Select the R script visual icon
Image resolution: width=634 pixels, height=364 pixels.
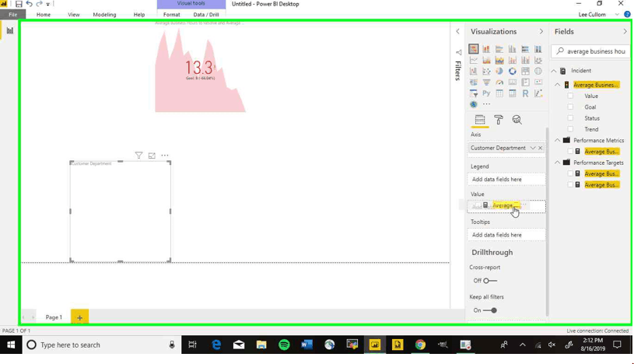coord(525,93)
